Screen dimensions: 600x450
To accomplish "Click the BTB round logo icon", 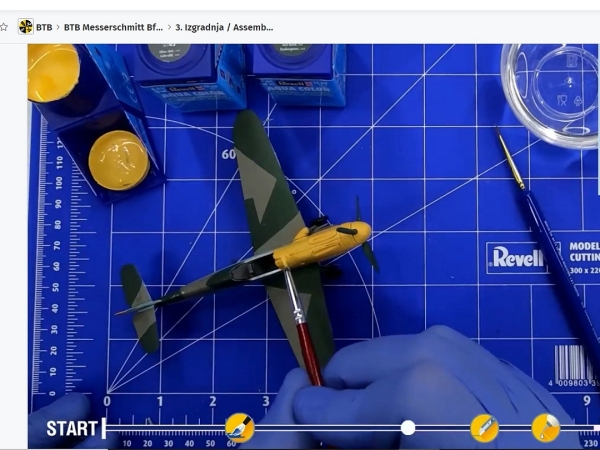I will [x=25, y=27].
